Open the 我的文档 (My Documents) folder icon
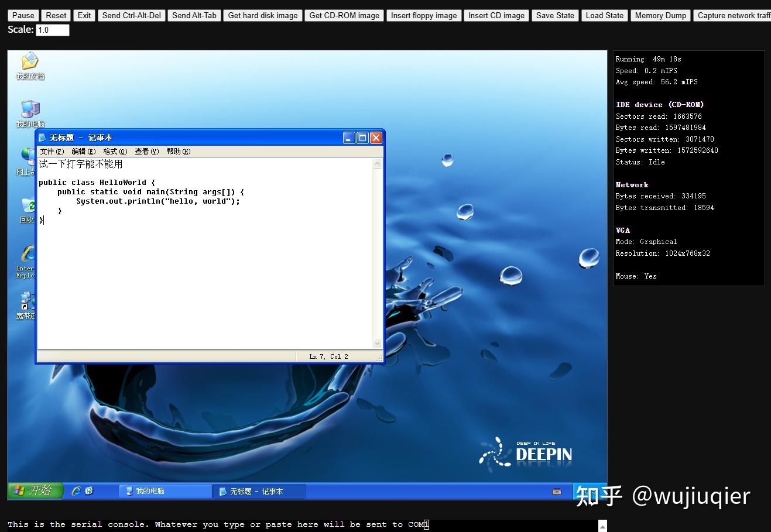The width and height of the screenshot is (771, 532). pos(29,64)
